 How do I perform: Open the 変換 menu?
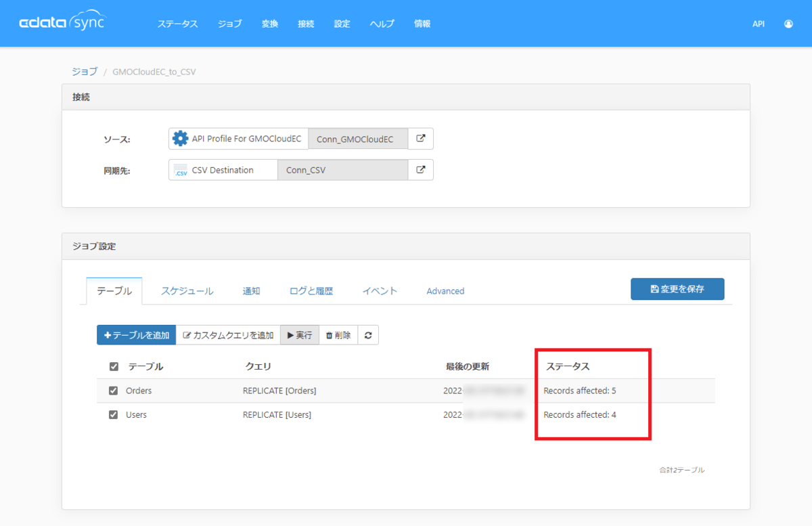pos(270,24)
